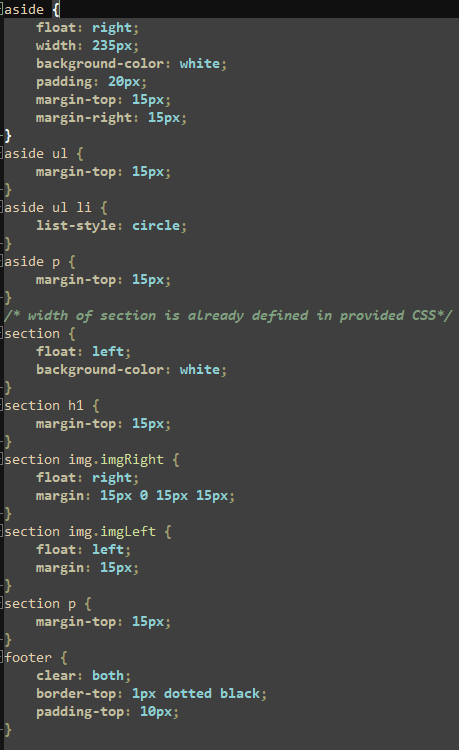Collapse the 'aside ul li' rule block

pos(2,208)
